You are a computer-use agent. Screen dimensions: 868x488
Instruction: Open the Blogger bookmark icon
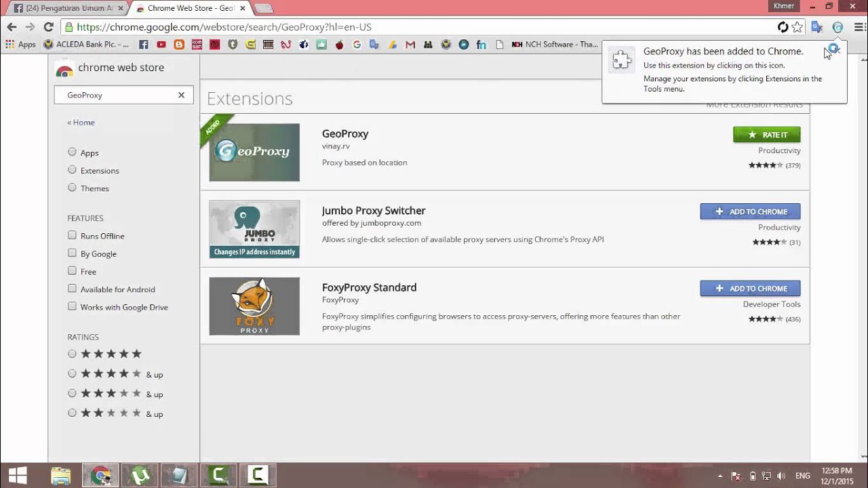click(x=179, y=45)
